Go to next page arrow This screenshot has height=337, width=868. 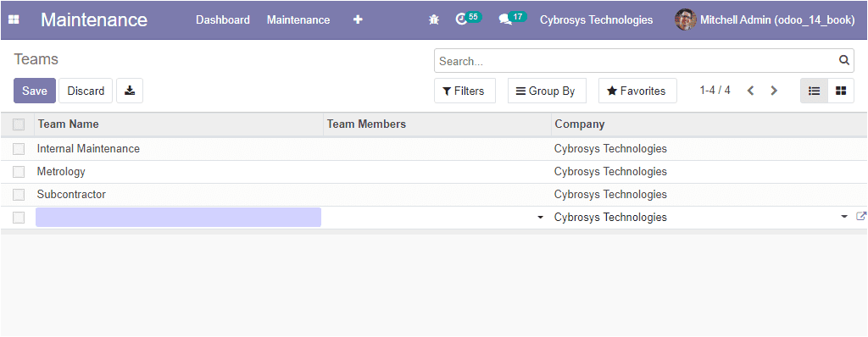tap(774, 91)
